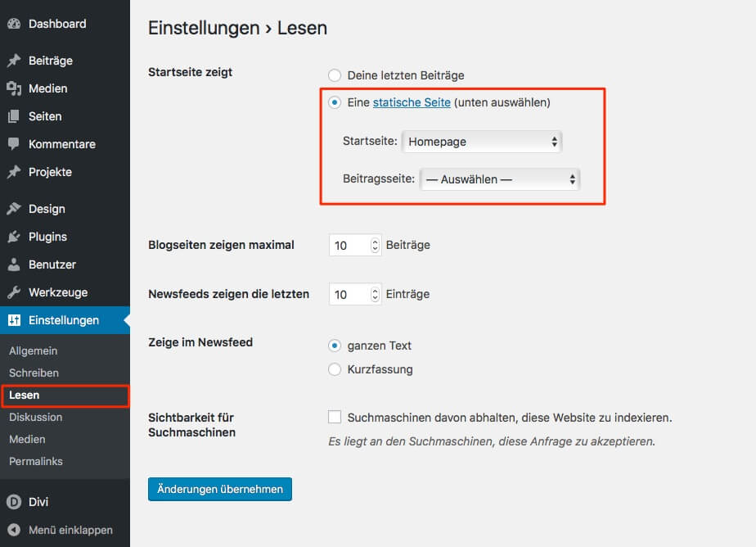Open the Medien library icon
The height and width of the screenshot is (547, 756).
tap(15, 88)
